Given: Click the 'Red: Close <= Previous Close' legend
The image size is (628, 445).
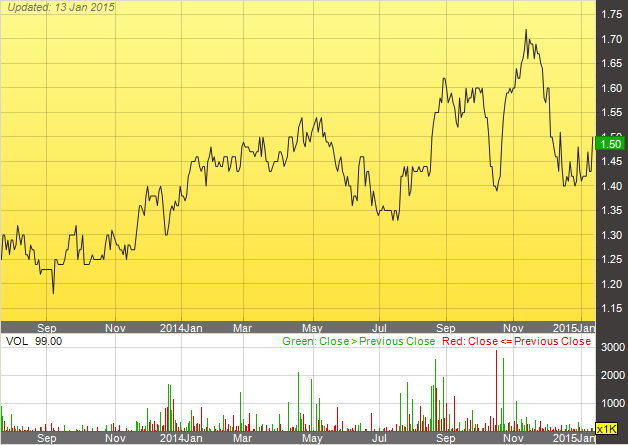Looking at the screenshot, I should pos(517,341).
